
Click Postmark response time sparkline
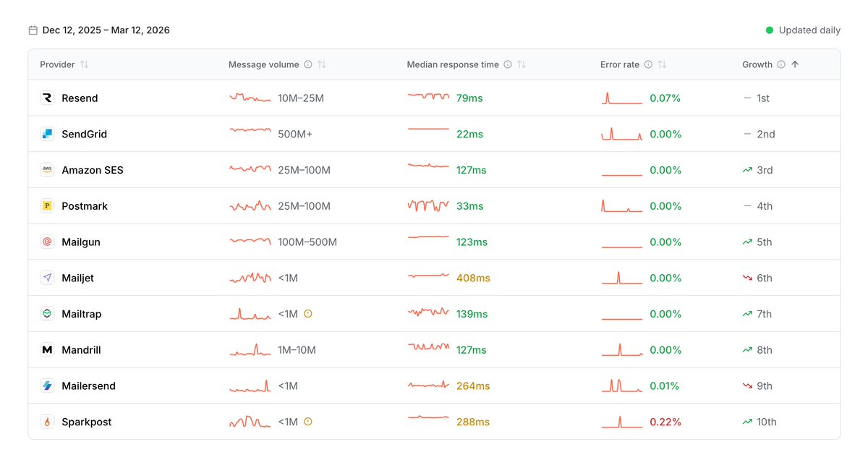428,205
